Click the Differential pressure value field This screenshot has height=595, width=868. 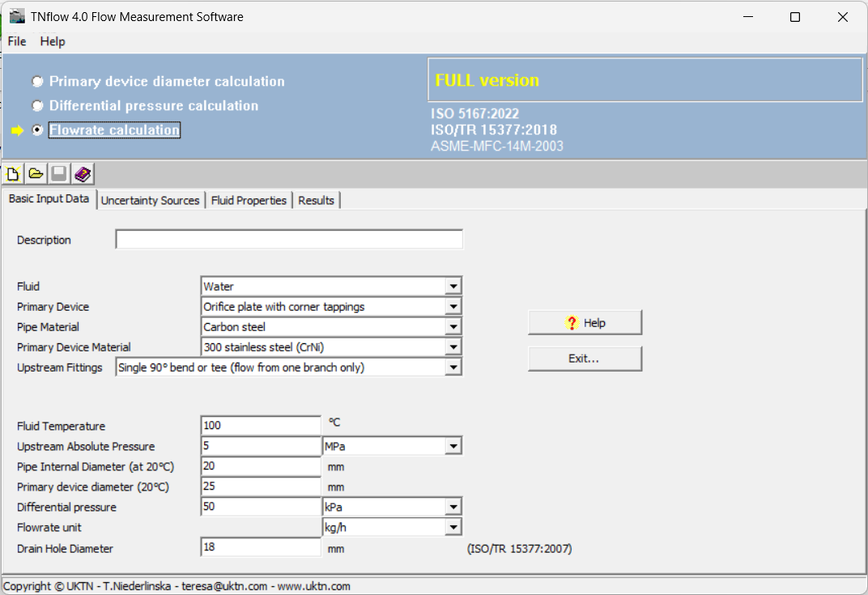point(261,507)
